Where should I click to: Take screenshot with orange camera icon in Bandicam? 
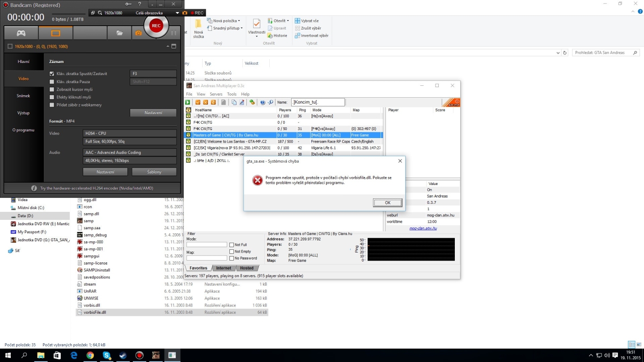point(139,33)
